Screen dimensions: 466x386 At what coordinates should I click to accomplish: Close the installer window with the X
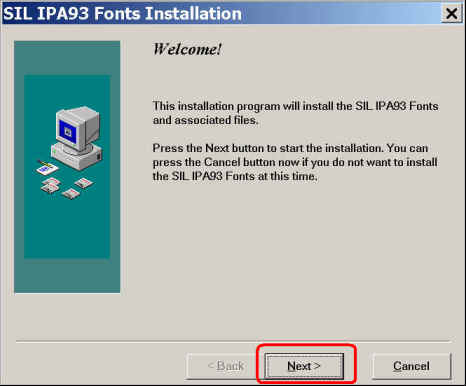[452, 14]
